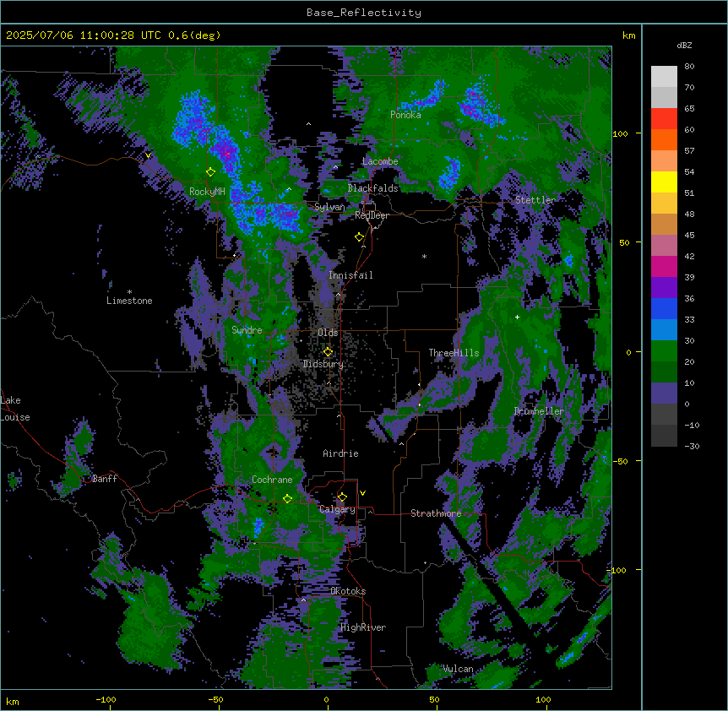728x711 pixels.
Task: Click the Sundre label
Action: tap(247, 330)
